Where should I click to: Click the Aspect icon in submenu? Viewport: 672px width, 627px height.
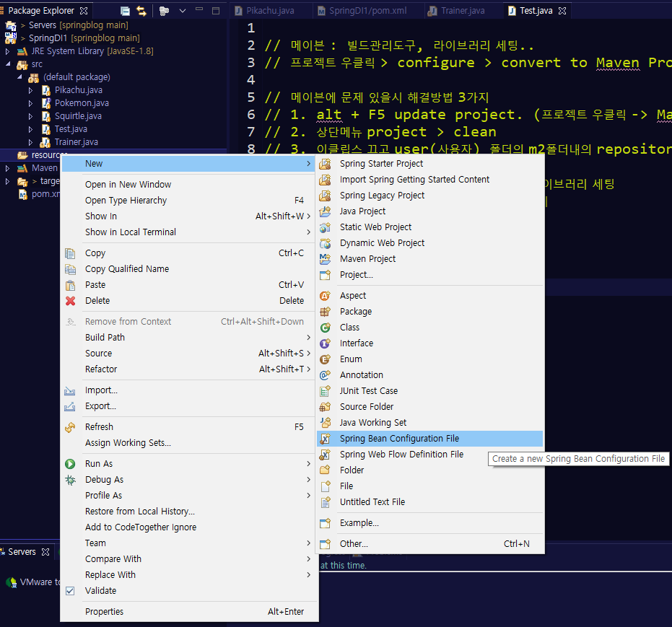pos(326,296)
